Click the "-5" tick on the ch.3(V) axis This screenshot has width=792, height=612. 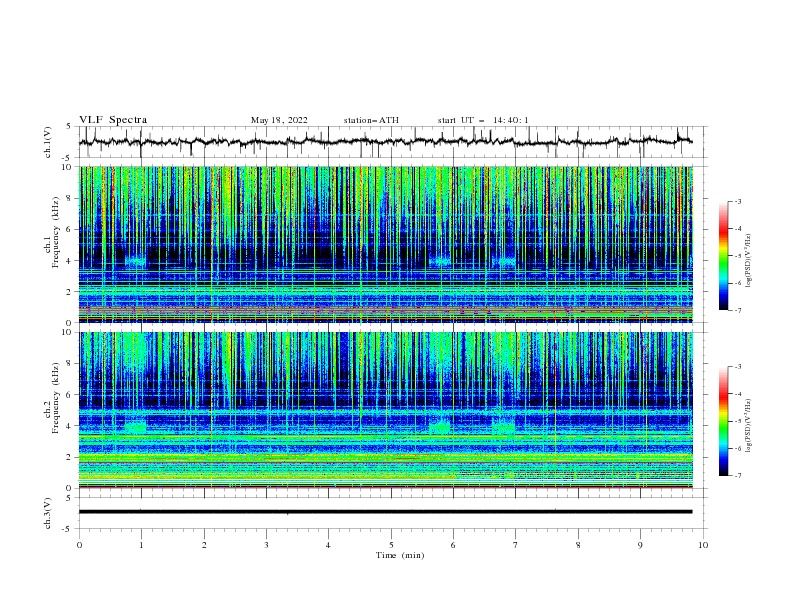pyautogui.click(x=67, y=529)
